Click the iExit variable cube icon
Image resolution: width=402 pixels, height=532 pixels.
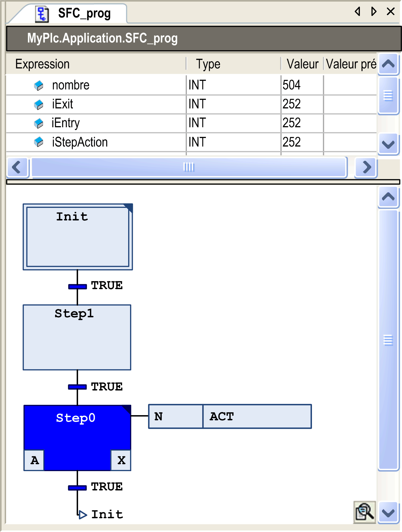(39, 105)
